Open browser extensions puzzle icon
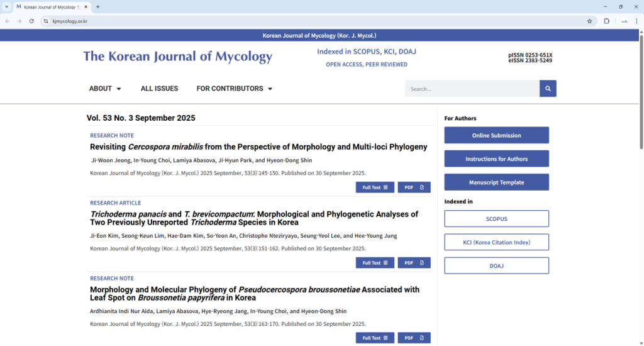Image resolution: width=644 pixels, height=346 pixels. coord(606,21)
